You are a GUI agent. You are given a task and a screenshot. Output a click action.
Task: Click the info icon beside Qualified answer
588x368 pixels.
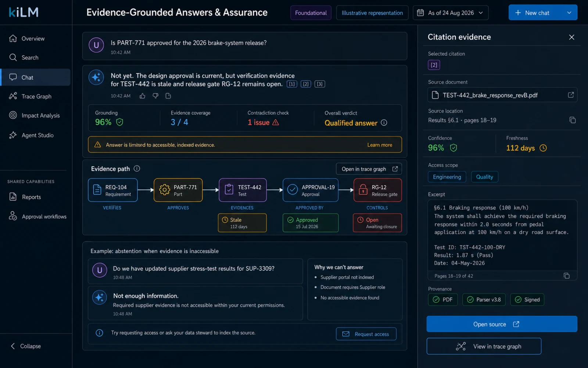384,123
